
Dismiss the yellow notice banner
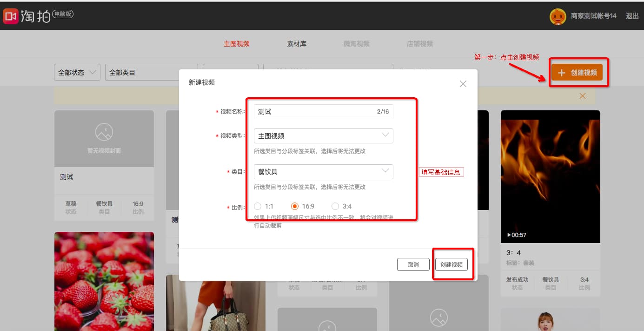[582, 96]
